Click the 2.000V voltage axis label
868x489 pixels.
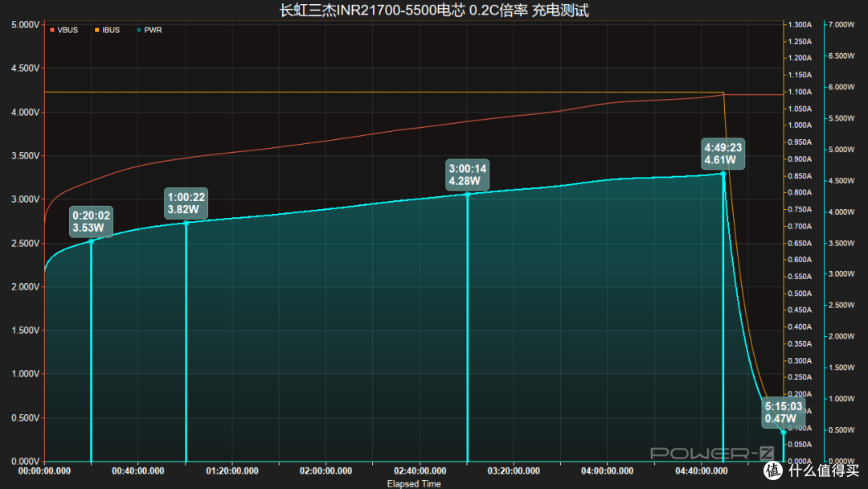coord(26,287)
